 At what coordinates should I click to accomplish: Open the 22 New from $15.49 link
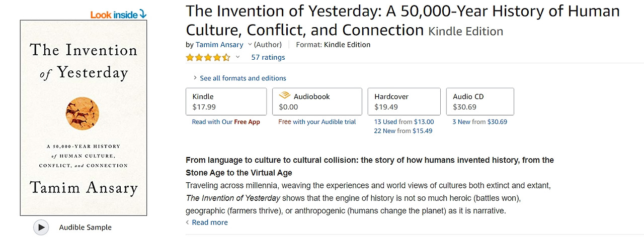403,131
